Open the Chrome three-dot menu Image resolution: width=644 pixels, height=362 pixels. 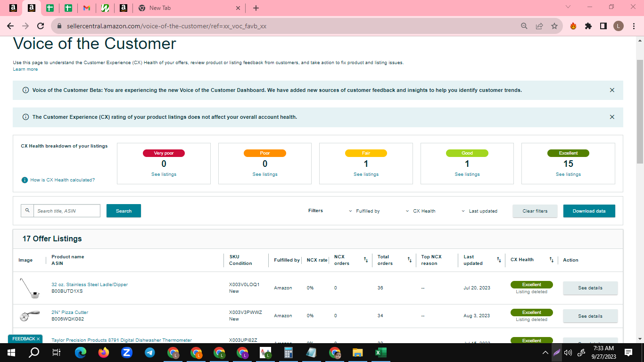click(x=634, y=26)
